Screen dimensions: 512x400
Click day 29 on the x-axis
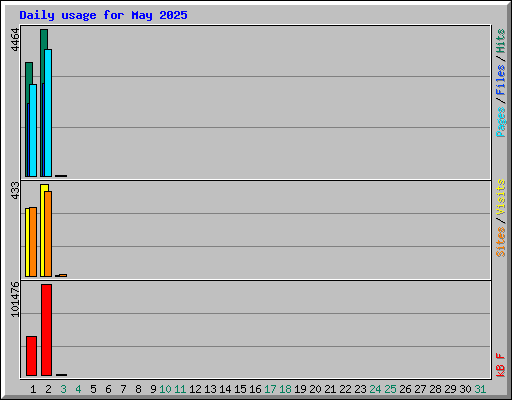tap(450, 389)
